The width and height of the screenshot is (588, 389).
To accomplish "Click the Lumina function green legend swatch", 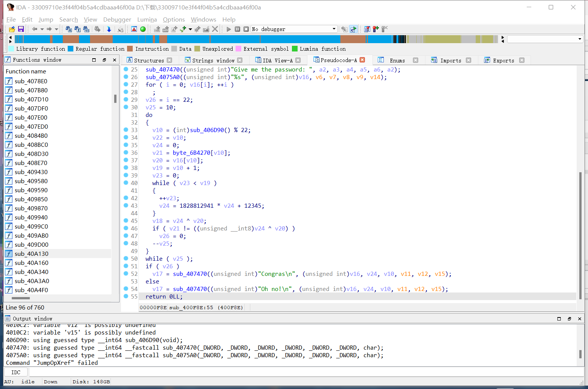I will pos(295,49).
